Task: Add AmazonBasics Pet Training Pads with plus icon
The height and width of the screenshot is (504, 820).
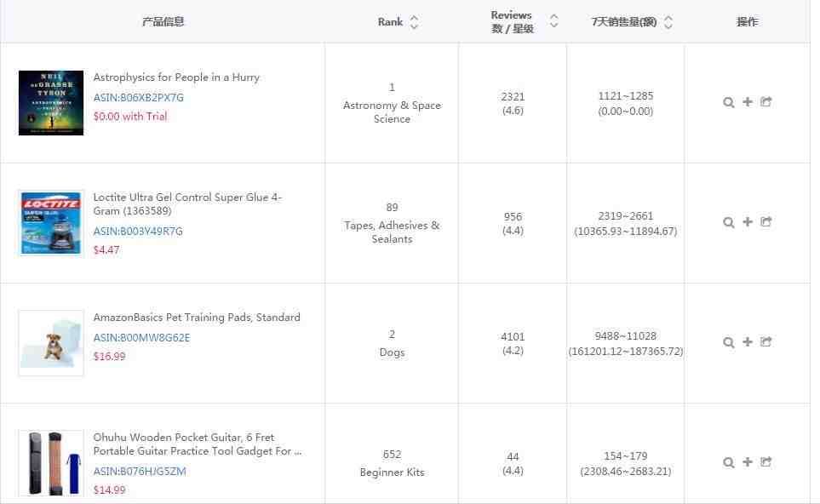Action: click(x=748, y=342)
